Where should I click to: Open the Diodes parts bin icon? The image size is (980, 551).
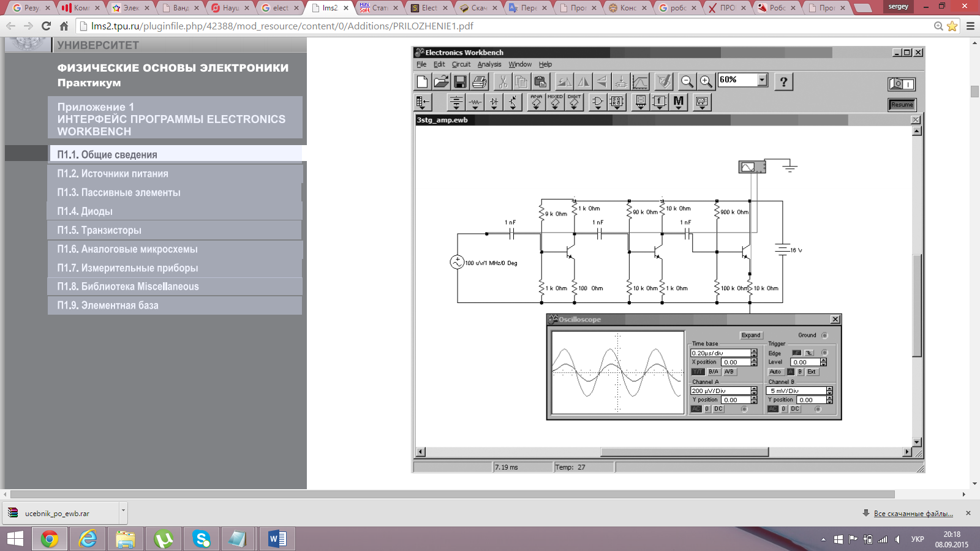(494, 102)
